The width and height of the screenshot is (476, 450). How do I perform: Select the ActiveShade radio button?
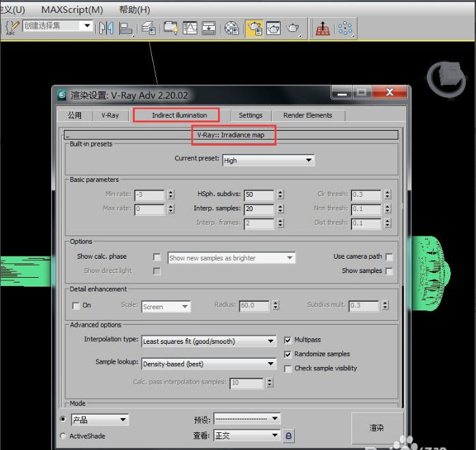[63, 436]
